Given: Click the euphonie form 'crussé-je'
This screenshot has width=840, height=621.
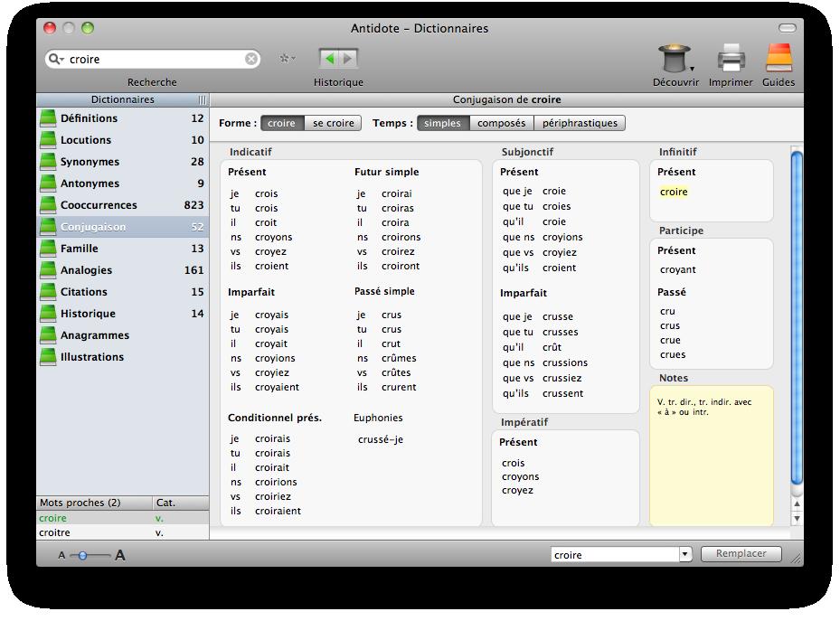Looking at the screenshot, I should 381,439.
